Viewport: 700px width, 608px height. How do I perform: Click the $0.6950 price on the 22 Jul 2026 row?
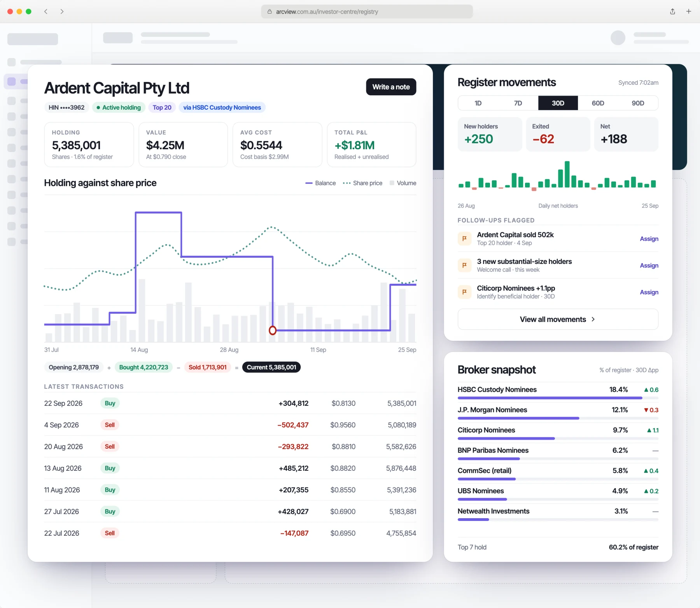[x=343, y=533]
